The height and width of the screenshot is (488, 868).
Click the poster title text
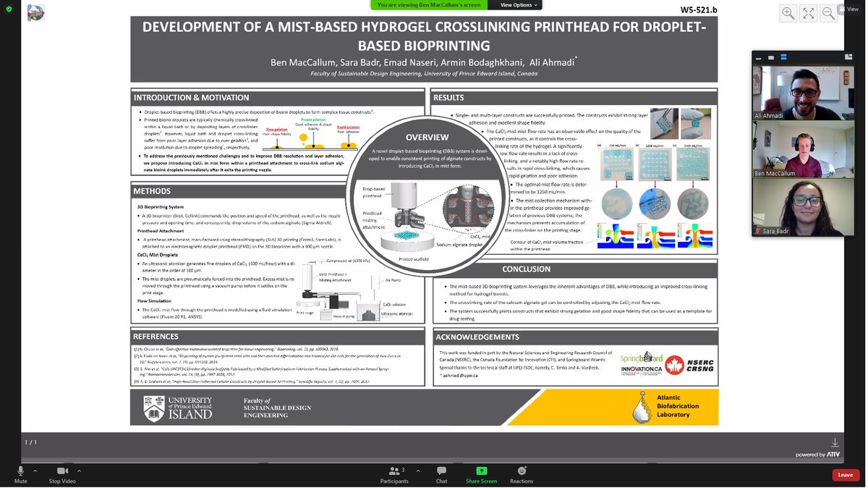(x=424, y=36)
